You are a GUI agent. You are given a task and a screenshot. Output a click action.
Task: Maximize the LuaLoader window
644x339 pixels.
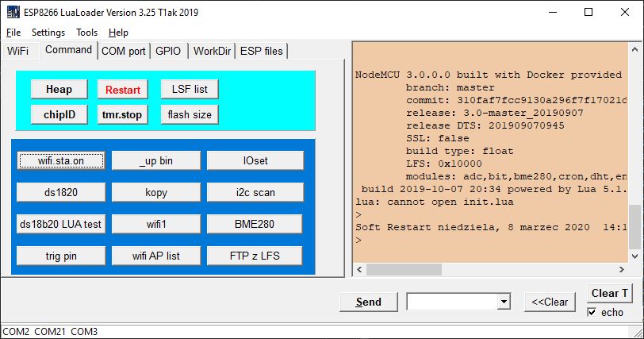point(588,12)
